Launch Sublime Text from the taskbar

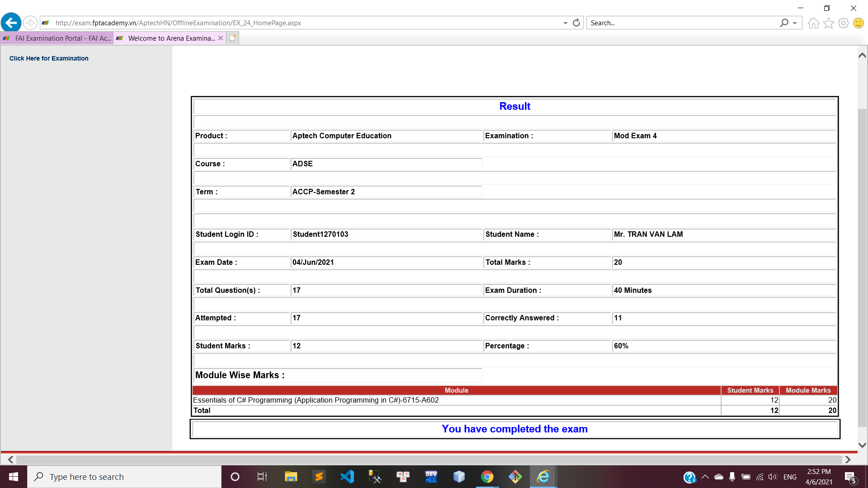(319, 477)
